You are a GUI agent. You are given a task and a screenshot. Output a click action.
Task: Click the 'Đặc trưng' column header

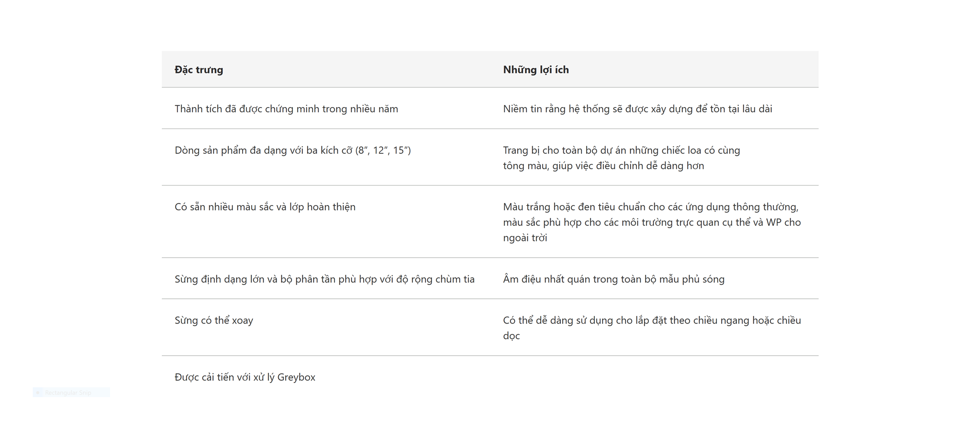(199, 70)
